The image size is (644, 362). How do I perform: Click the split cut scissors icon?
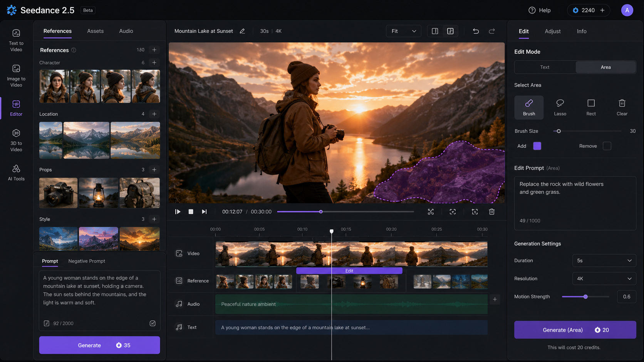pyautogui.click(x=431, y=212)
